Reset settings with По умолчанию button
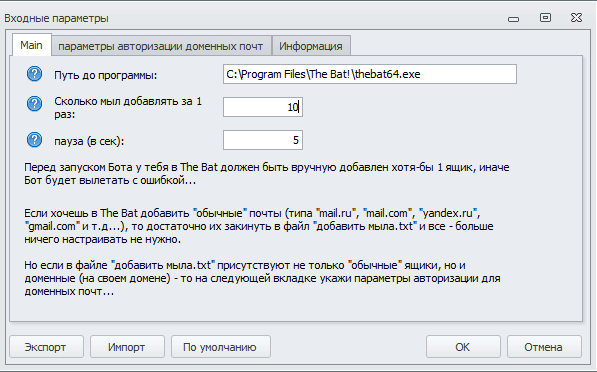The width and height of the screenshot is (597, 372). [x=221, y=347]
